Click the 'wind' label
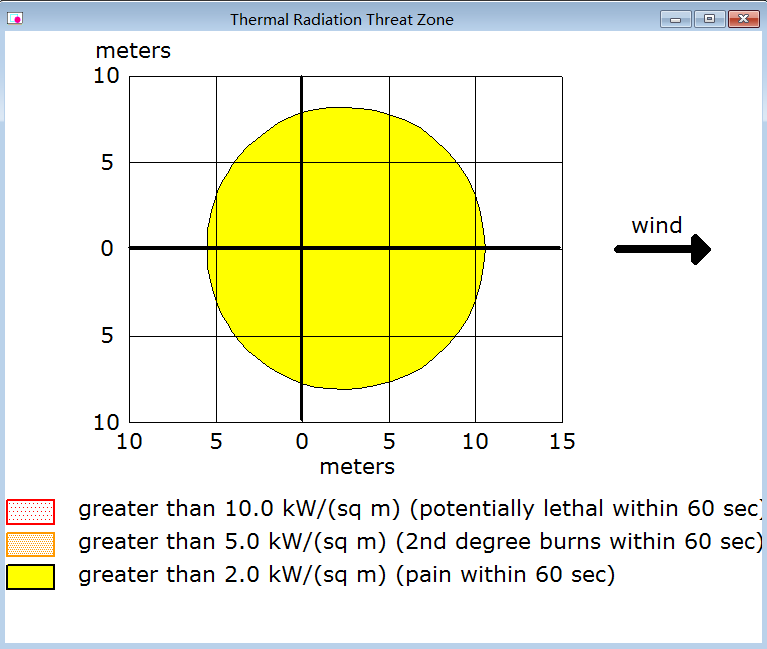The width and height of the screenshot is (767, 649). (x=656, y=225)
